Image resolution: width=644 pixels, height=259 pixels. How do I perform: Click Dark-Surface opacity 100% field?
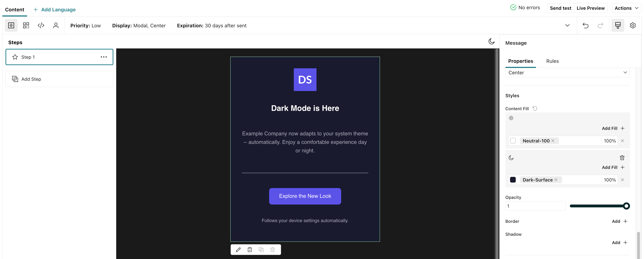[610, 180]
